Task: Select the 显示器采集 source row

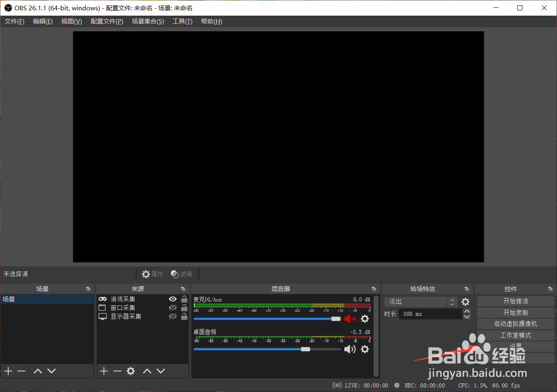Action: pyautogui.click(x=143, y=316)
